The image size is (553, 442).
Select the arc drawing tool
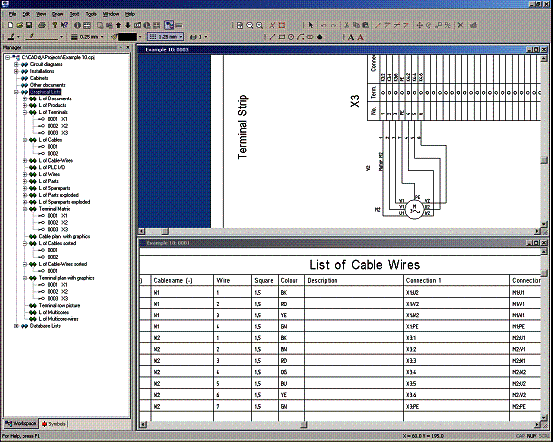click(x=300, y=37)
